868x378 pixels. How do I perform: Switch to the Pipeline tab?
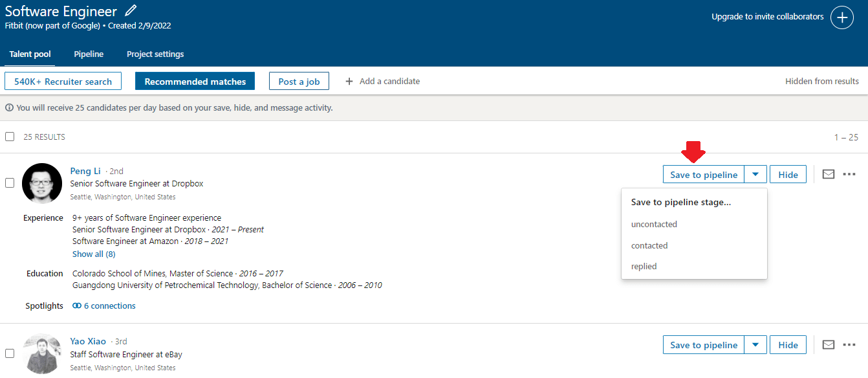pyautogui.click(x=89, y=54)
